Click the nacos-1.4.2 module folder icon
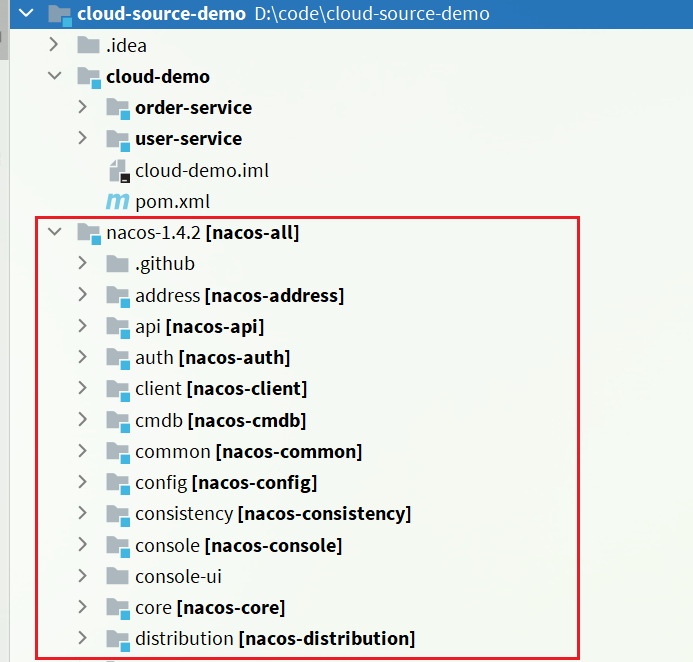This screenshot has width=693, height=662. click(89, 233)
